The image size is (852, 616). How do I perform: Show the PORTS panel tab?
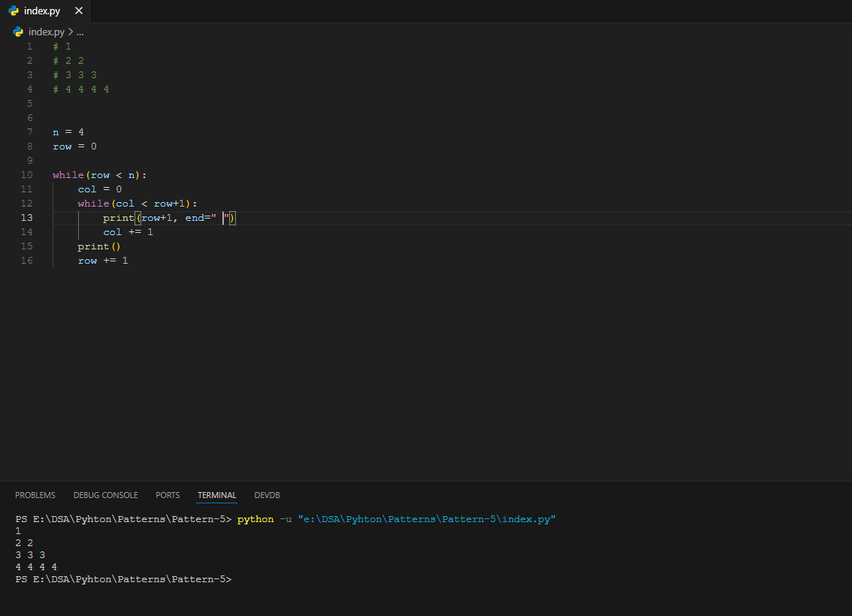click(168, 495)
